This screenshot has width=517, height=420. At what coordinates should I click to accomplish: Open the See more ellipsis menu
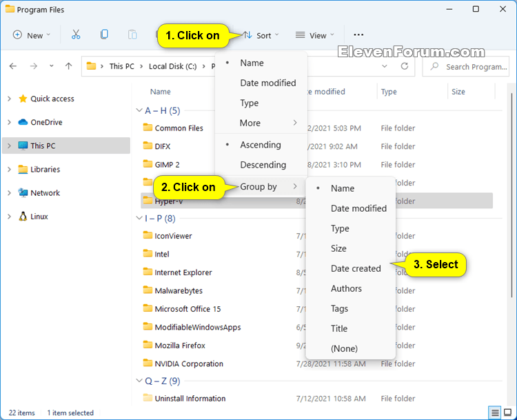click(x=358, y=34)
